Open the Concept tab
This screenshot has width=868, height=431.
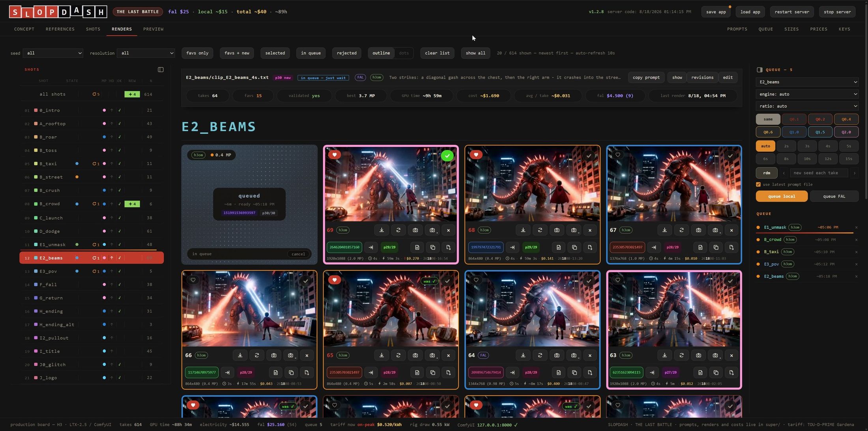point(24,29)
